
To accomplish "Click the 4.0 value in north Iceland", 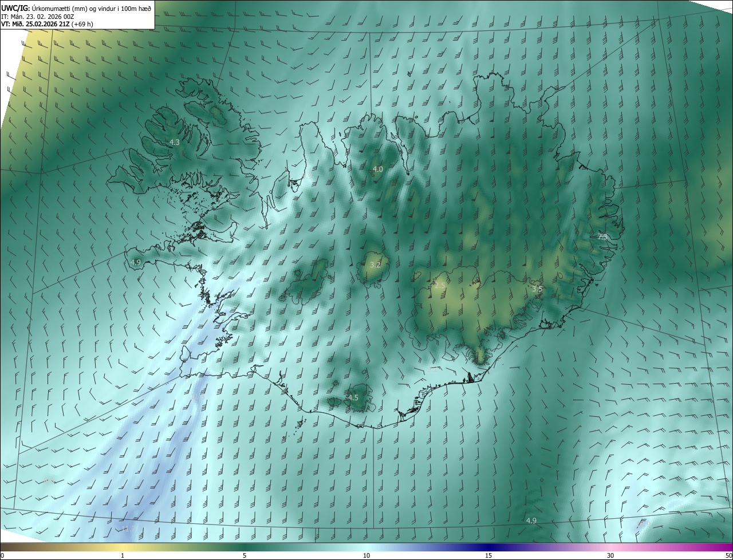I will tap(377, 169).
